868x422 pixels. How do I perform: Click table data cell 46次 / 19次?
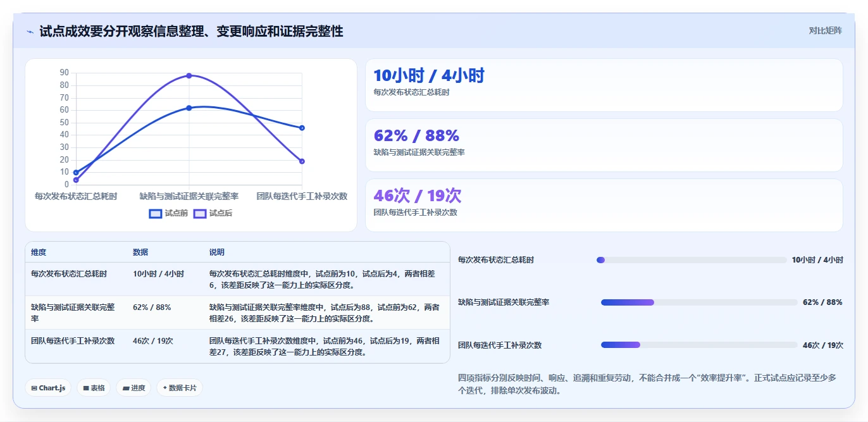click(x=153, y=340)
